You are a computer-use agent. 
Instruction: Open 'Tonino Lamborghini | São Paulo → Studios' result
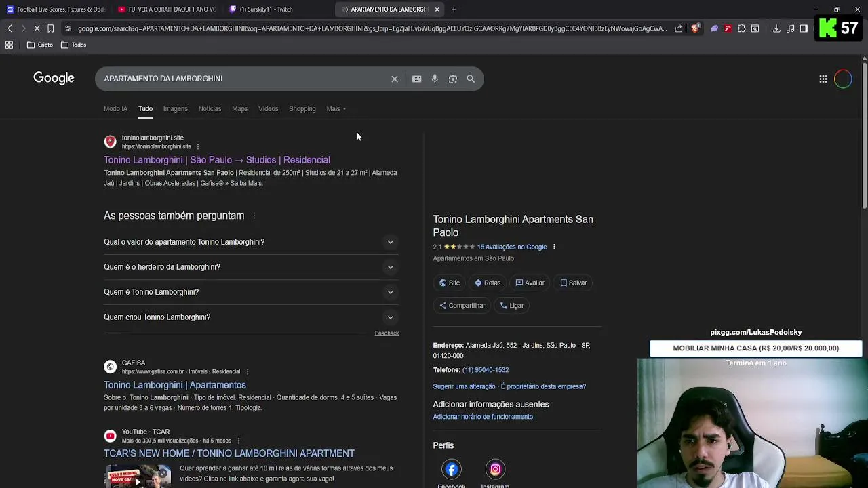click(217, 160)
